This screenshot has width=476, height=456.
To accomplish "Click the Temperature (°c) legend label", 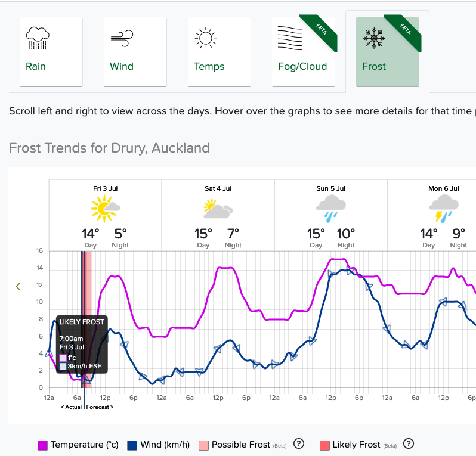I will coord(85,445).
